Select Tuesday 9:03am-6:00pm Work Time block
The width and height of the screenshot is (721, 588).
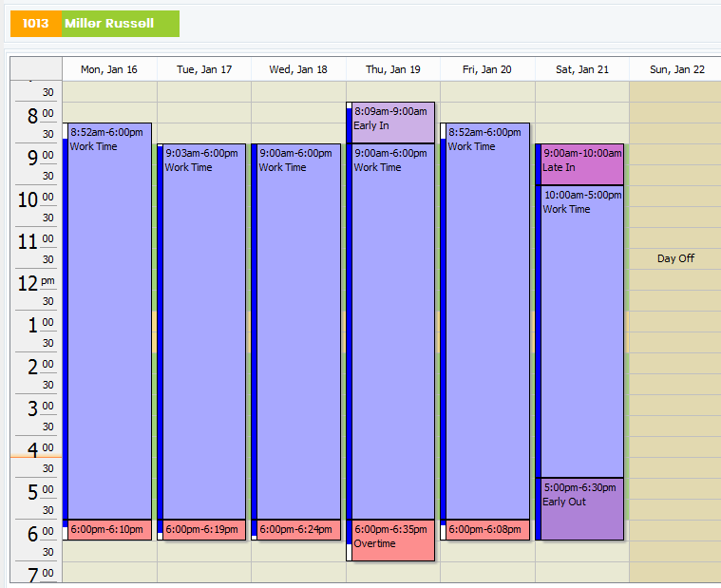202,332
